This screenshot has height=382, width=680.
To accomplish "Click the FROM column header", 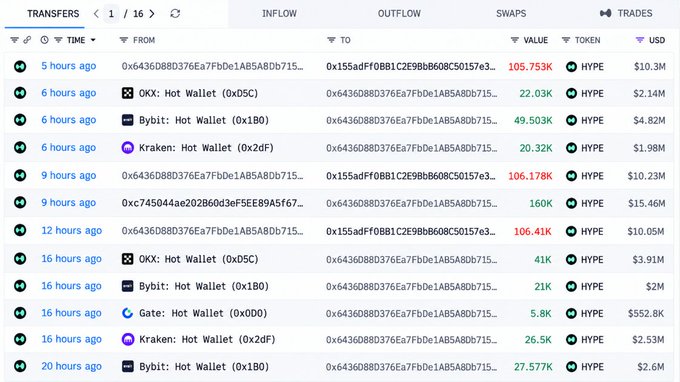I will tap(144, 40).
